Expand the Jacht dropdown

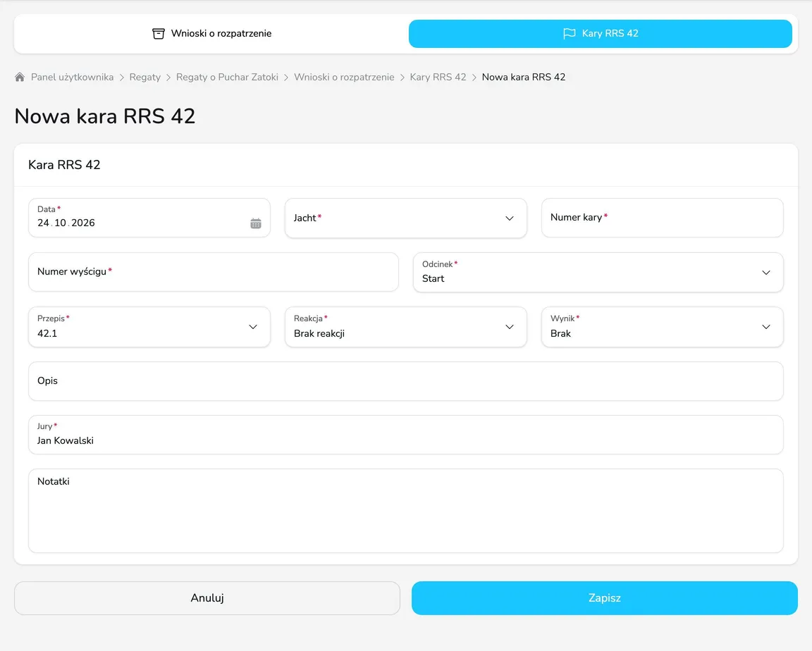pos(406,218)
